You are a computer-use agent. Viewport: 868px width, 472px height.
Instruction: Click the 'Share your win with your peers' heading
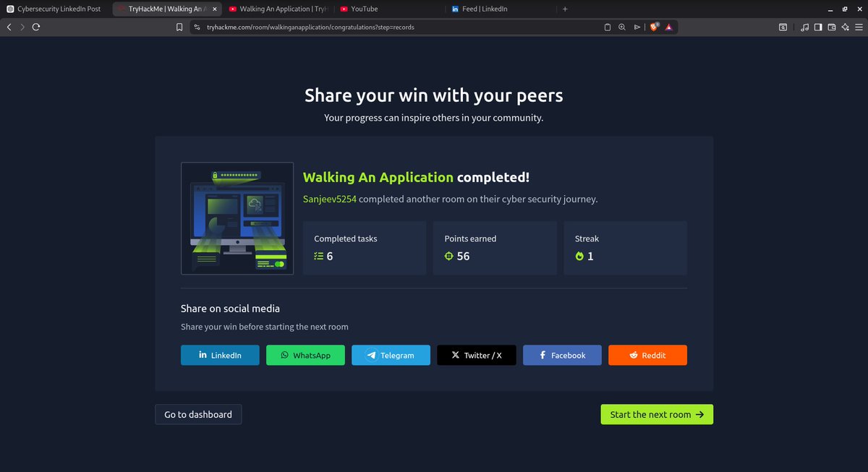coord(434,95)
